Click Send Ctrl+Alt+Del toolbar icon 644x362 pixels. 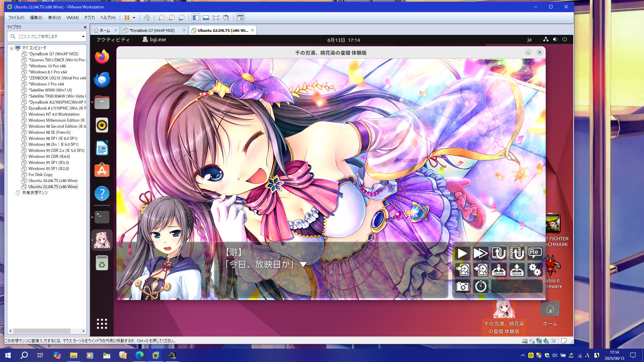[x=147, y=18]
